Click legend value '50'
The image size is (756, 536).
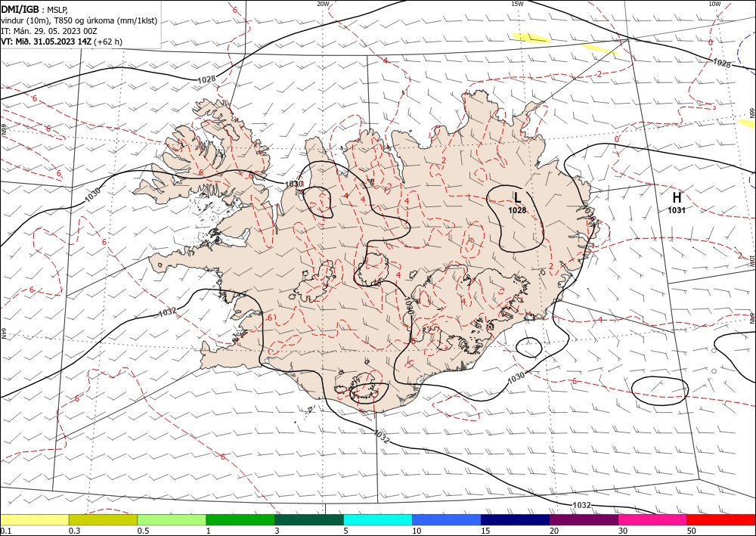[692, 531]
